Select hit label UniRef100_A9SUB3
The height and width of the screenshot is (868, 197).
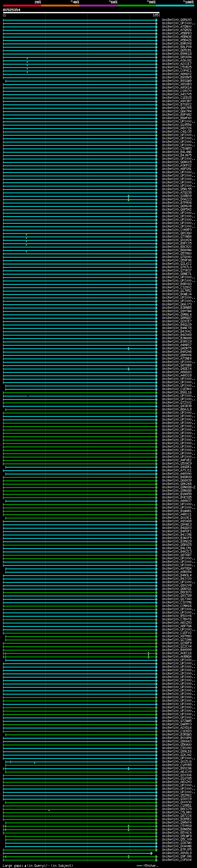pyautogui.click(x=177, y=84)
